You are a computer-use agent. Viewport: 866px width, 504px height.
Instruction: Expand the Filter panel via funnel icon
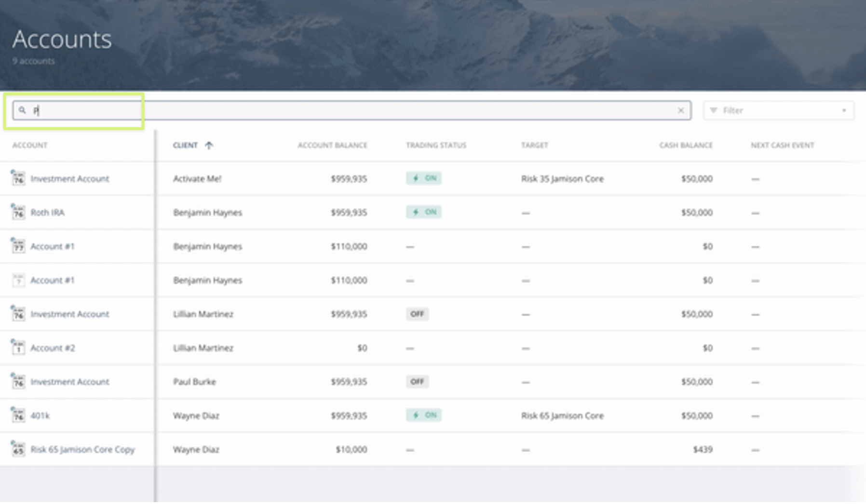pos(714,110)
